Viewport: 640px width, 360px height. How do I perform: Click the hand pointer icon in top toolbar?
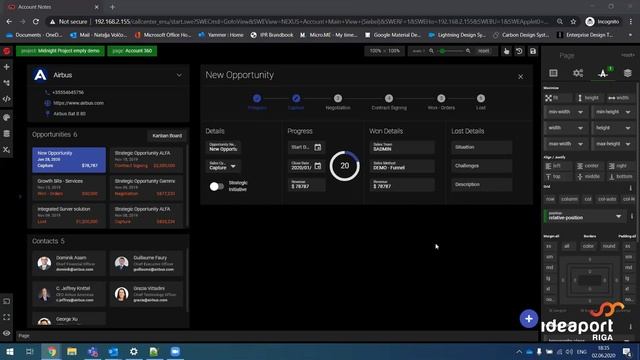pyautogui.click(x=506, y=51)
